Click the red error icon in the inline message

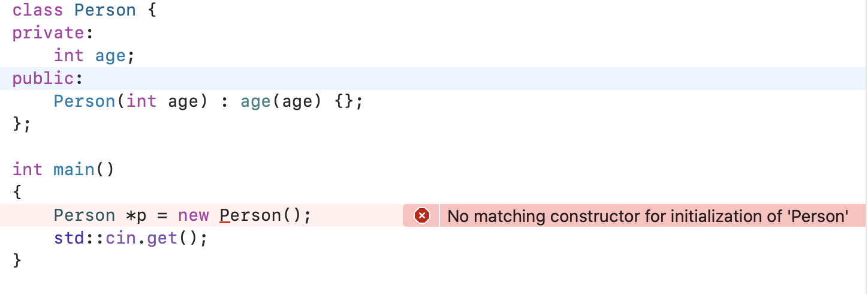(x=422, y=215)
